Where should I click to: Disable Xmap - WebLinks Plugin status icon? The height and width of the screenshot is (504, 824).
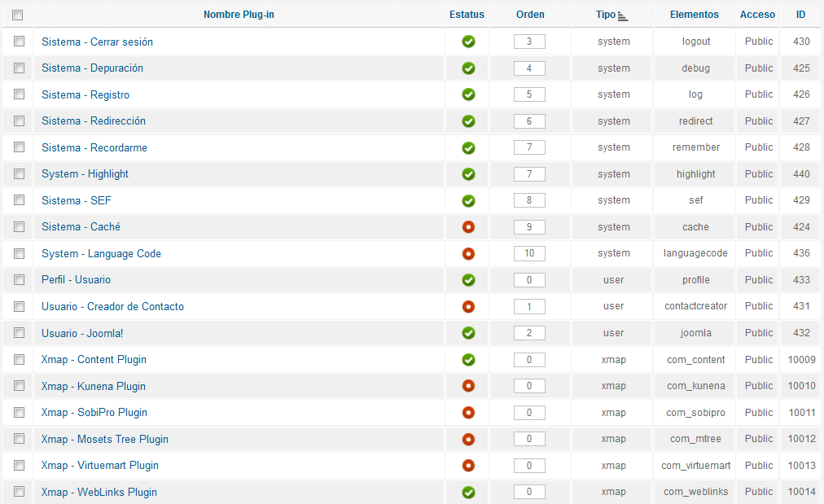point(468,493)
